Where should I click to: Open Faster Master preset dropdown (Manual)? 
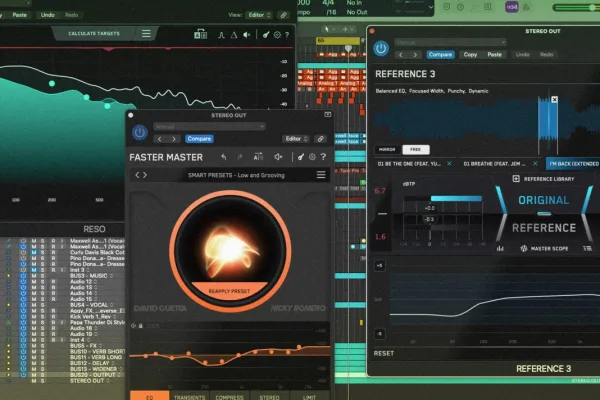(209, 127)
